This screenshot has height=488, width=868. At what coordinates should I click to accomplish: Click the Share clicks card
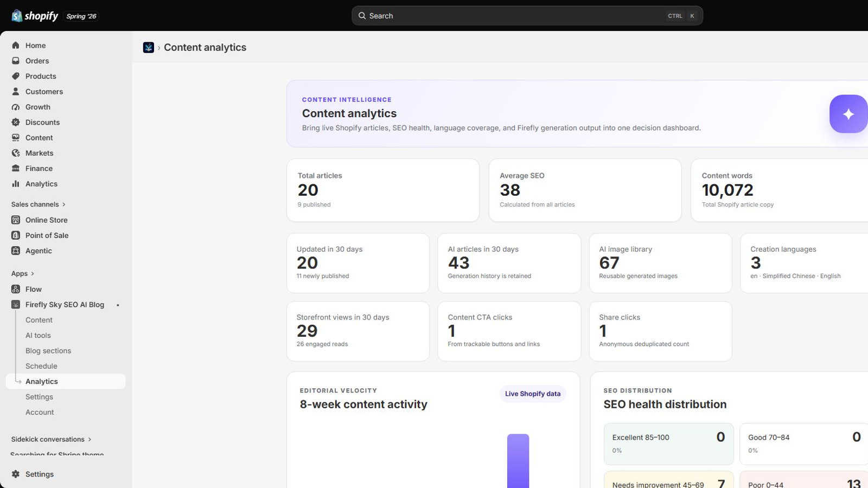click(x=661, y=331)
